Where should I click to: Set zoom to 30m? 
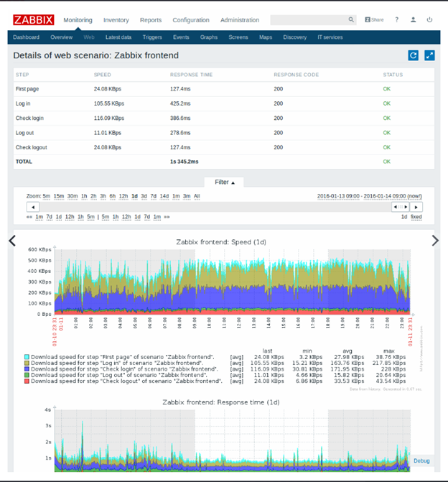pyautogui.click(x=73, y=196)
